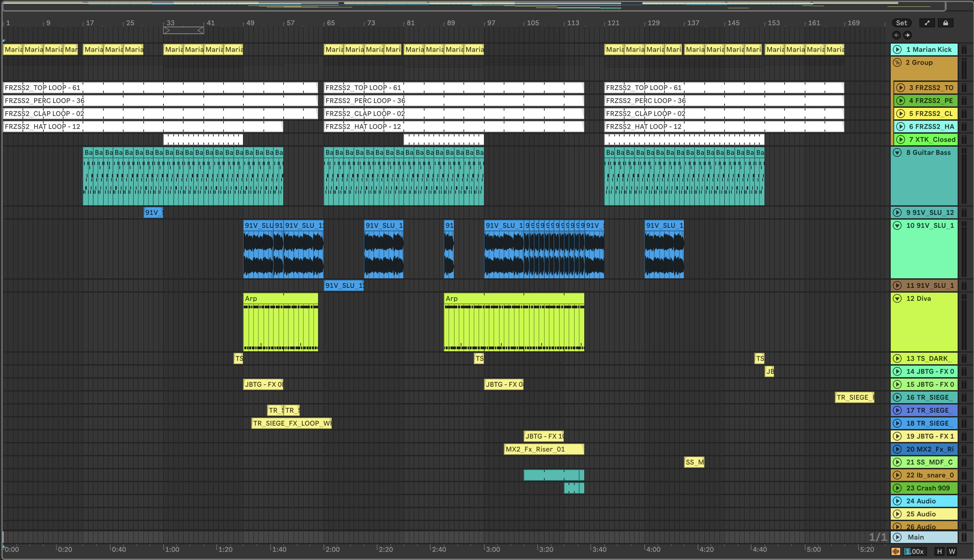The height and width of the screenshot is (560, 974).
Task: Select the 1 Marian Kick track name
Action: click(929, 49)
